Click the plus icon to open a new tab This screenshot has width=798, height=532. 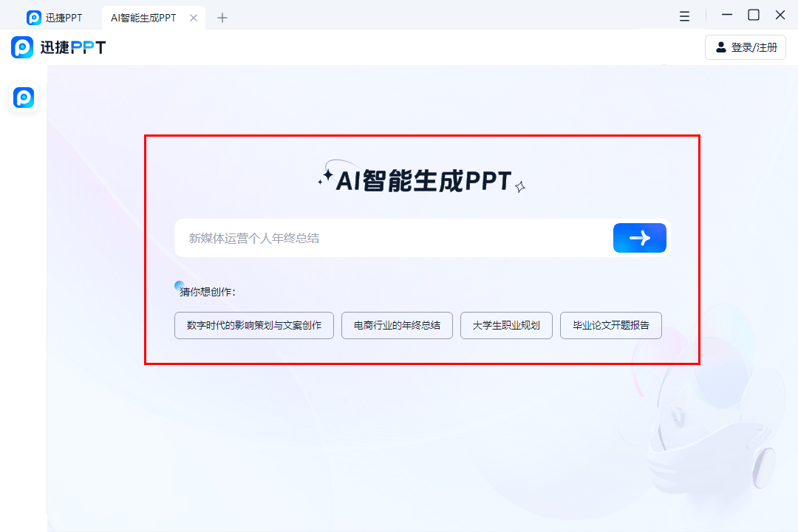pyautogui.click(x=222, y=16)
